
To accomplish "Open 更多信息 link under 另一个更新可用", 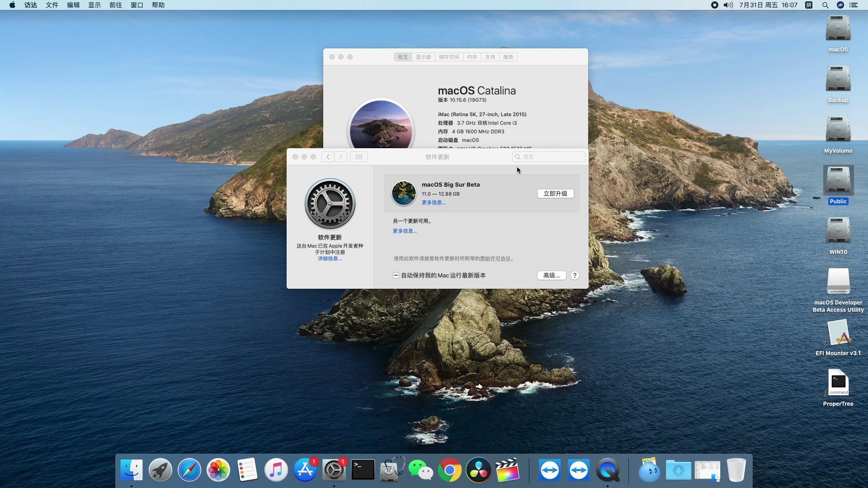I will 405,231.
